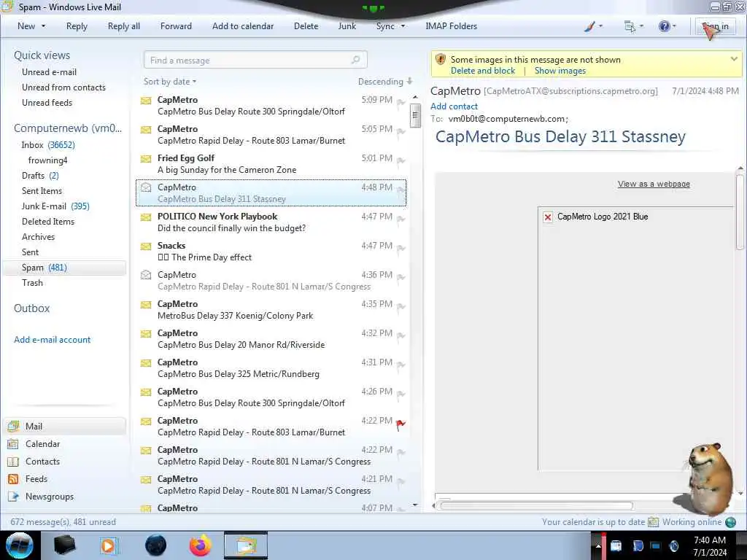Toggle flag on Fried Egg Golf message
Viewport: 747px width, 560px height.
401,161
